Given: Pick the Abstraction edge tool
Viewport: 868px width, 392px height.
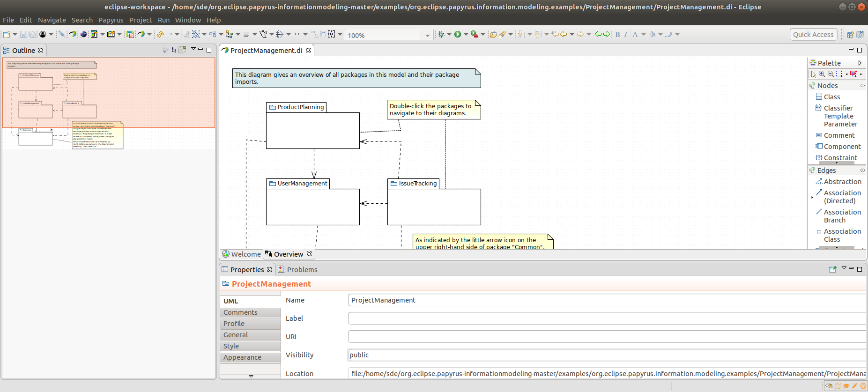Looking at the screenshot, I should click(838, 182).
